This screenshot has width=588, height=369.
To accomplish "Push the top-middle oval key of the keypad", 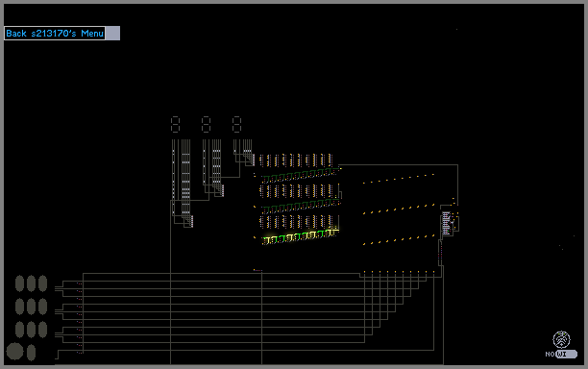I will (31, 283).
